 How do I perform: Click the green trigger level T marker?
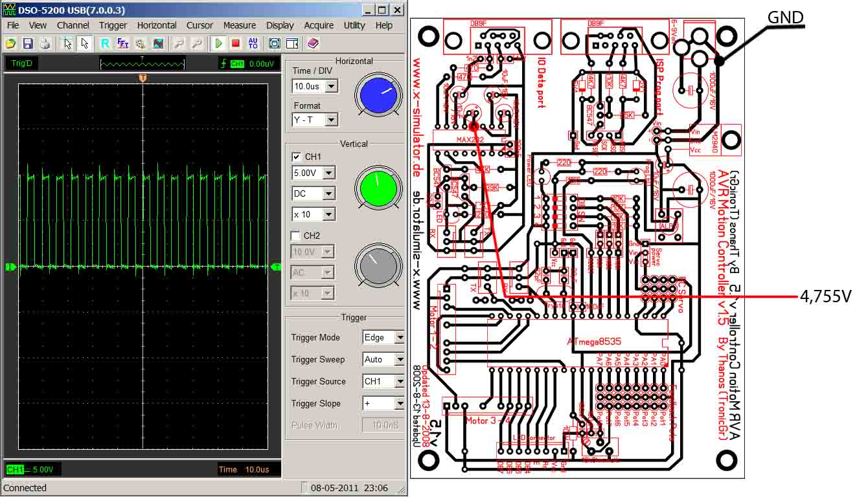[x=276, y=267]
